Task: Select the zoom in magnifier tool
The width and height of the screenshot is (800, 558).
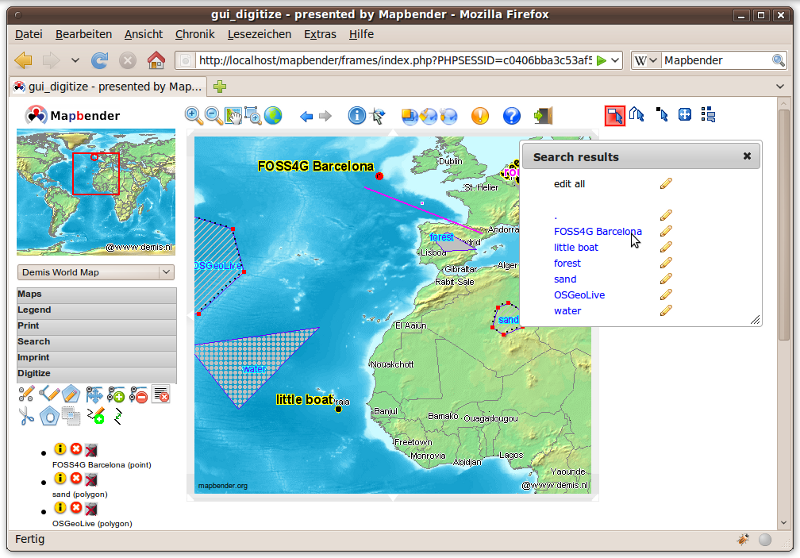Action: 193,116
